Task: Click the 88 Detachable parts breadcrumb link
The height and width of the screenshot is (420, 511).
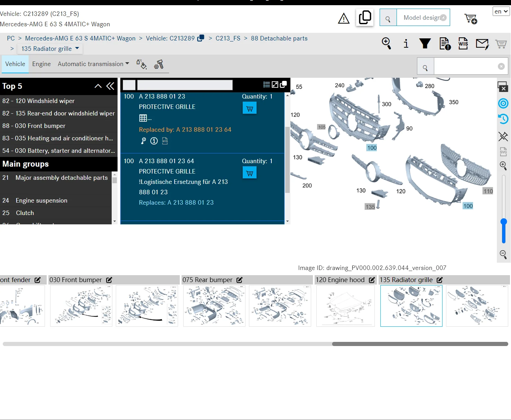Action: (x=279, y=38)
